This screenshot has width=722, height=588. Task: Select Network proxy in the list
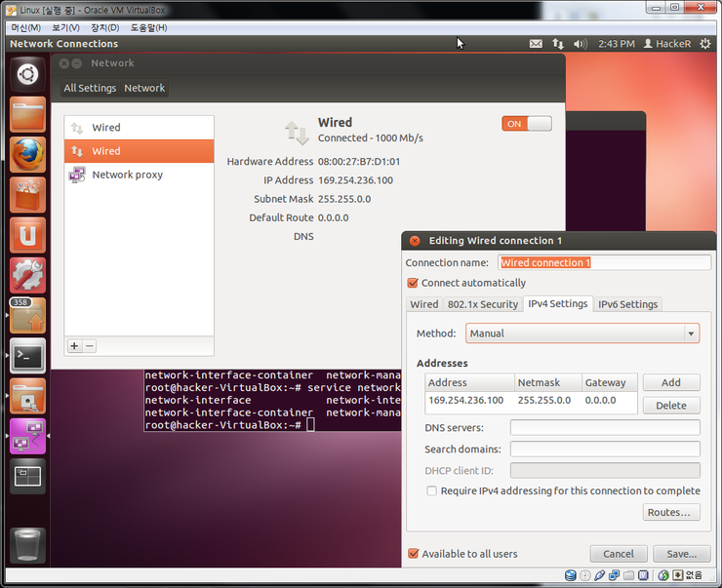pos(140,175)
